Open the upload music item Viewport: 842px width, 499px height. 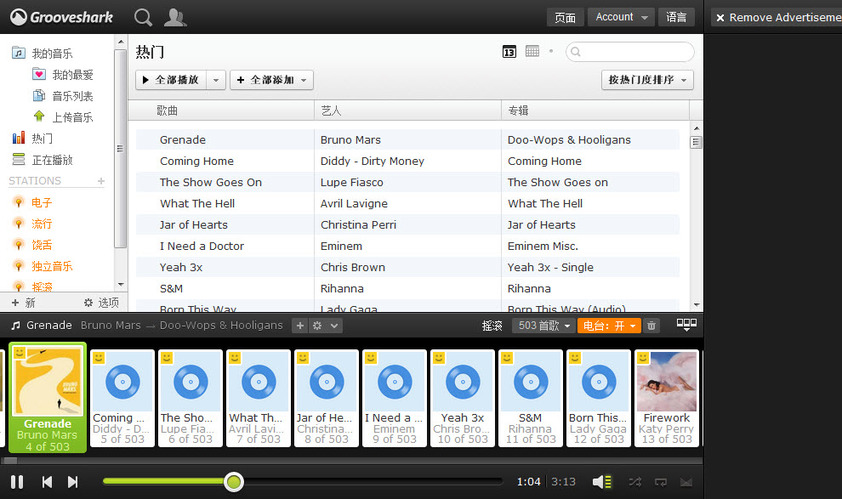coord(62,117)
